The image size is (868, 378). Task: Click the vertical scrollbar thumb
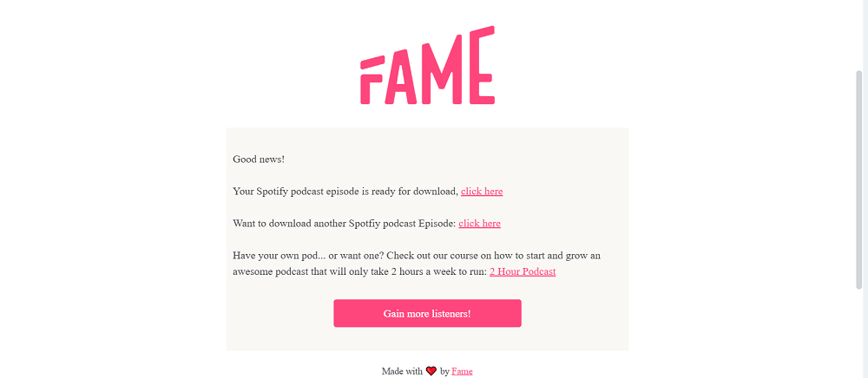(859, 178)
